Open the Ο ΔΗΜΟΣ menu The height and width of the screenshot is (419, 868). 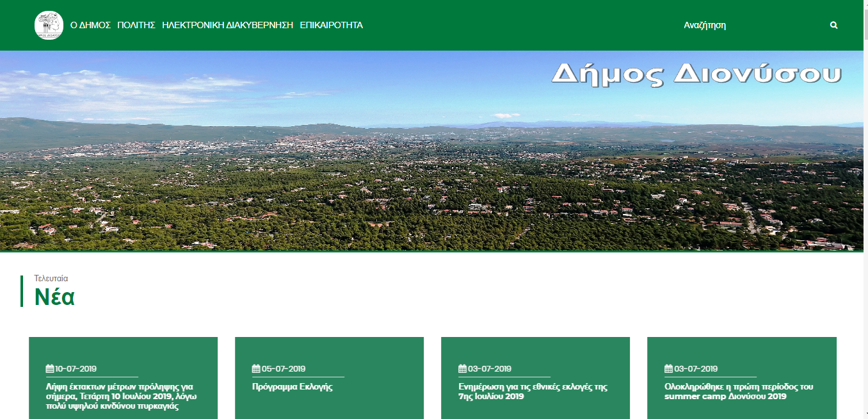[x=90, y=26]
